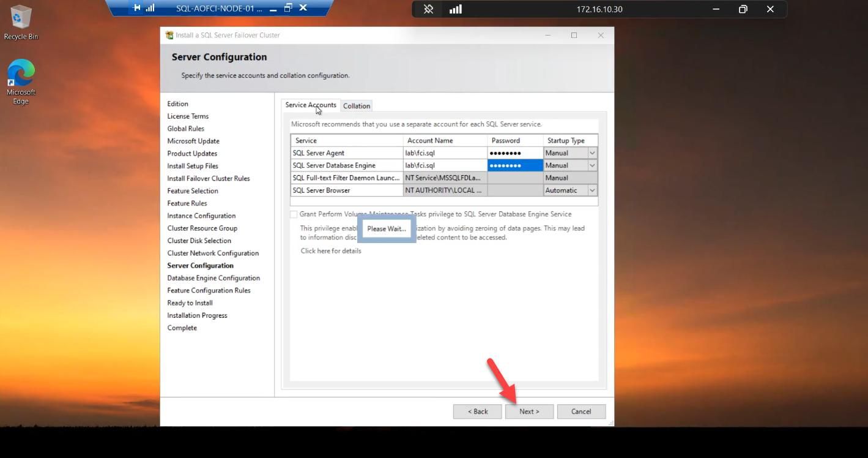
Task: Close the SQL-AOFCI-NODE-01 remote session
Action: [303, 8]
